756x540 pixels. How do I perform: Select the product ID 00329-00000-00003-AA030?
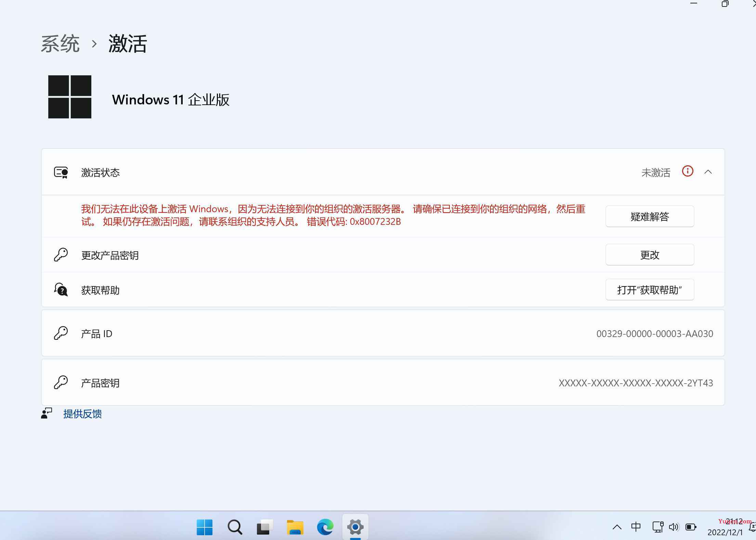point(655,334)
